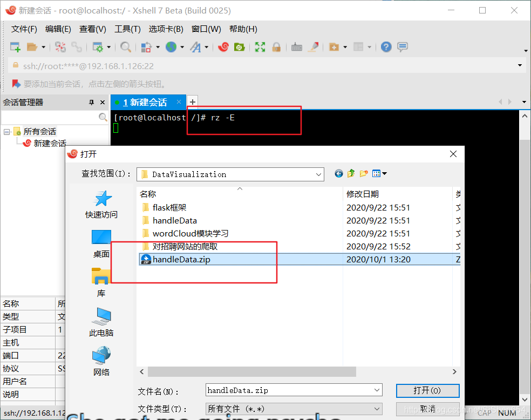The width and height of the screenshot is (531, 420).
Task: Launch Xftp with the red swirl icon
Action: pos(223,47)
